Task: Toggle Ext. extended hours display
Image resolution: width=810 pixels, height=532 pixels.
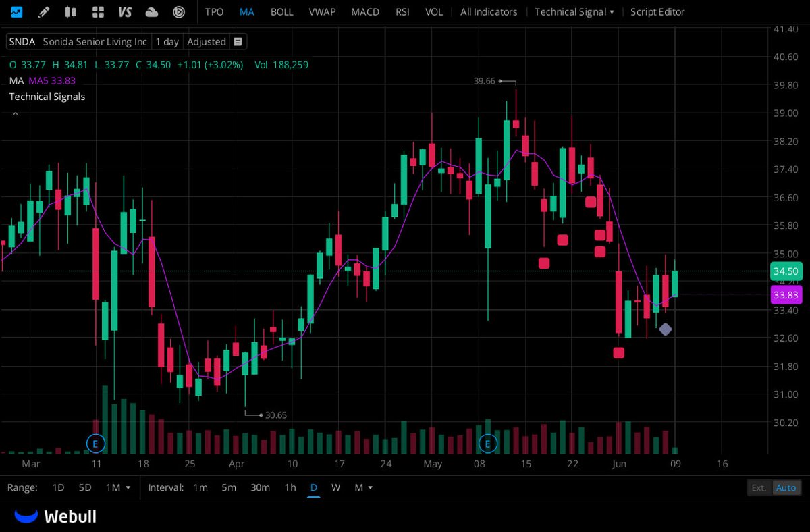Action: pos(759,487)
